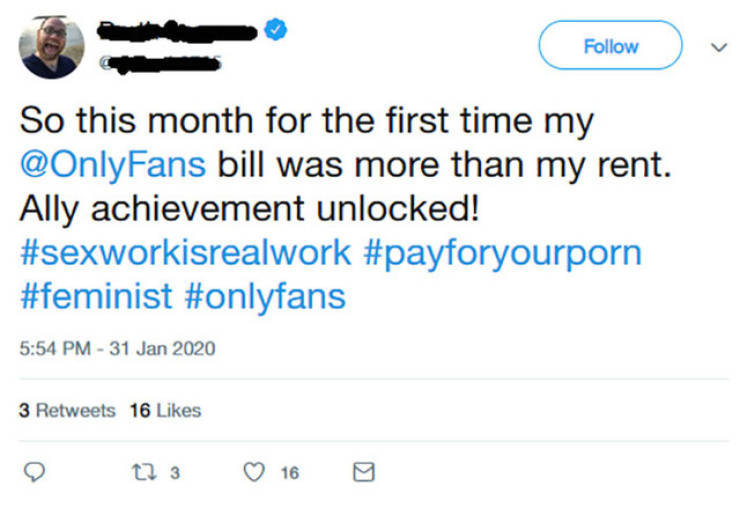The image size is (740, 515).
Task: Open the #onlyfans hashtag
Action: pos(266,295)
